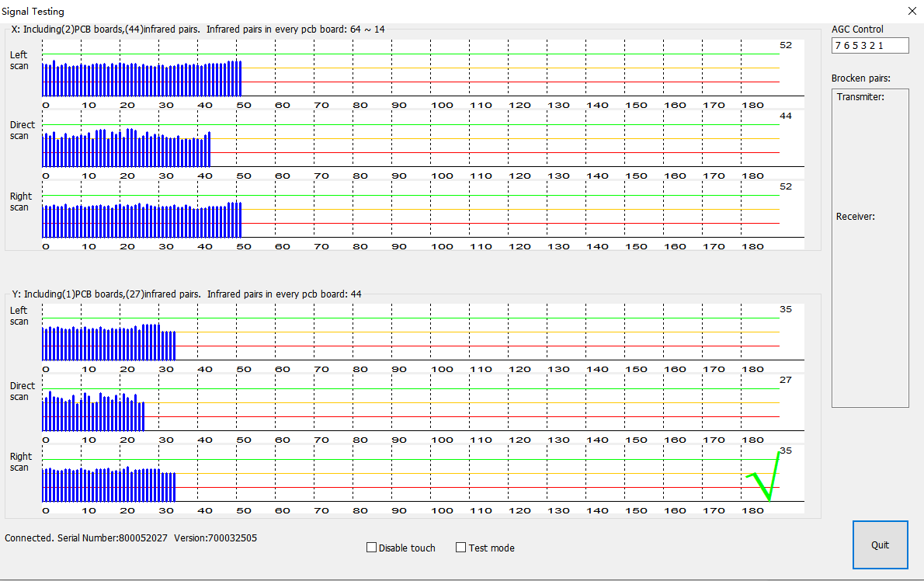Screen dimensions: 924x581
Task: Click the X PCB boards header text
Action: pyautogui.click(x=198, y=30)
